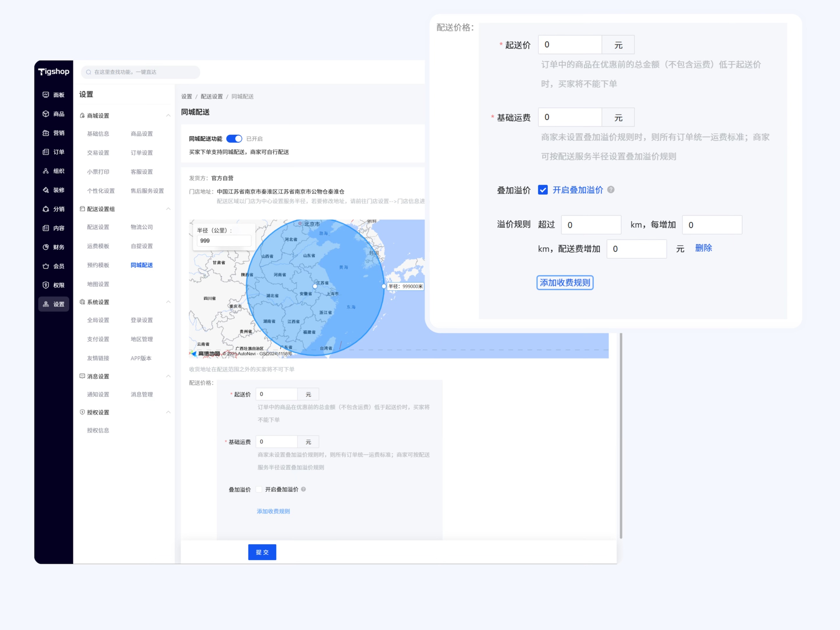Click the 删除 link in 溢价规则
840x630 pixels.
pos(703,248)
